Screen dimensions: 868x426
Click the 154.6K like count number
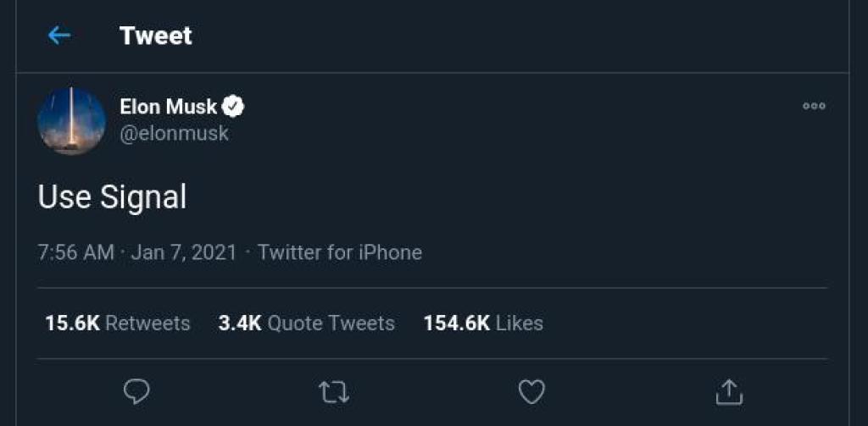click(457, 323)
